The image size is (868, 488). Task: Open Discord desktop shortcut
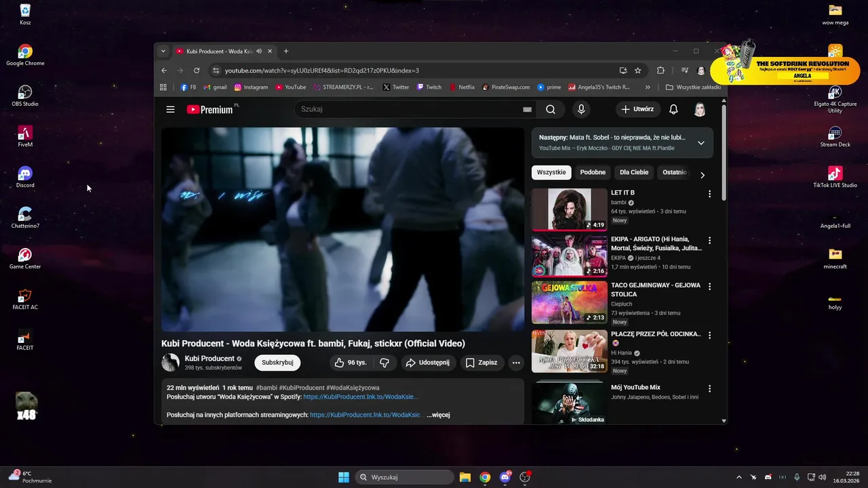pos(25,177)
